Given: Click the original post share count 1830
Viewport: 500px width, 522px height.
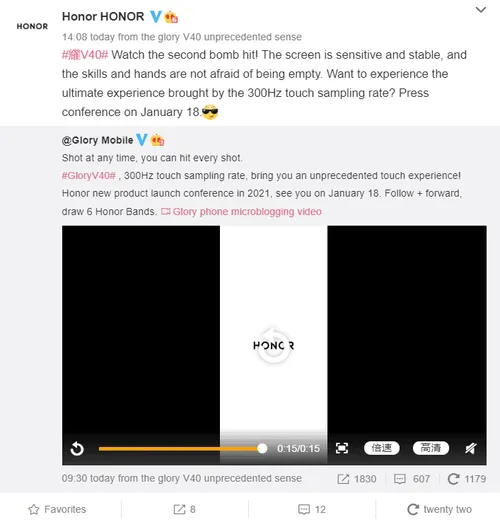Looking at the screenshot, I should [357, 479].
